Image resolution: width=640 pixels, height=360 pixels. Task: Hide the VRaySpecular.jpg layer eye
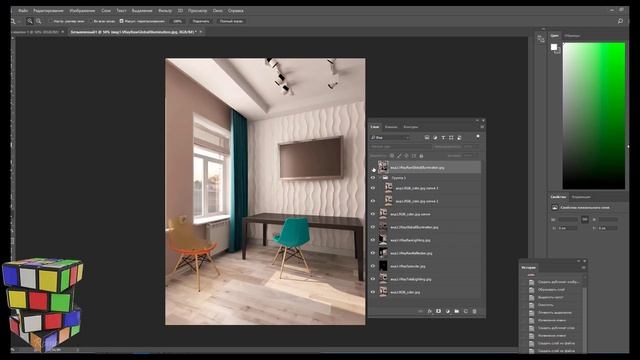tap(373, 266)
